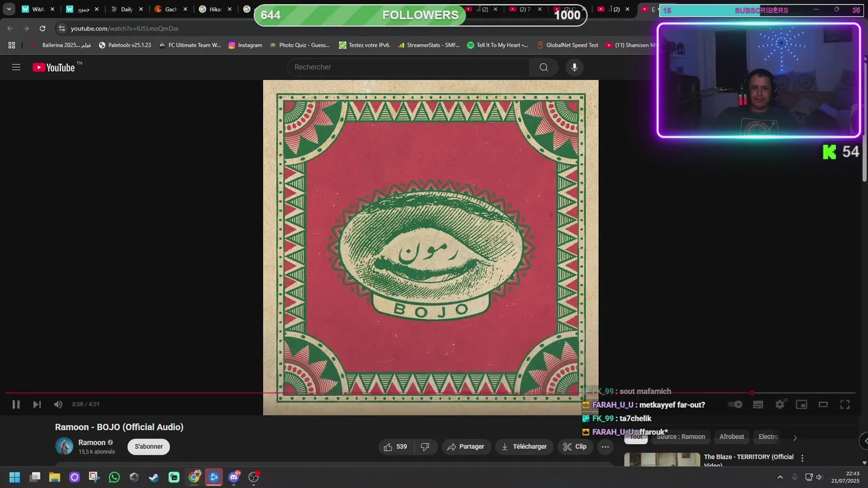Select the Afrobeat filter chip
The height and width of the screenshot is (488, 868).
732,437
